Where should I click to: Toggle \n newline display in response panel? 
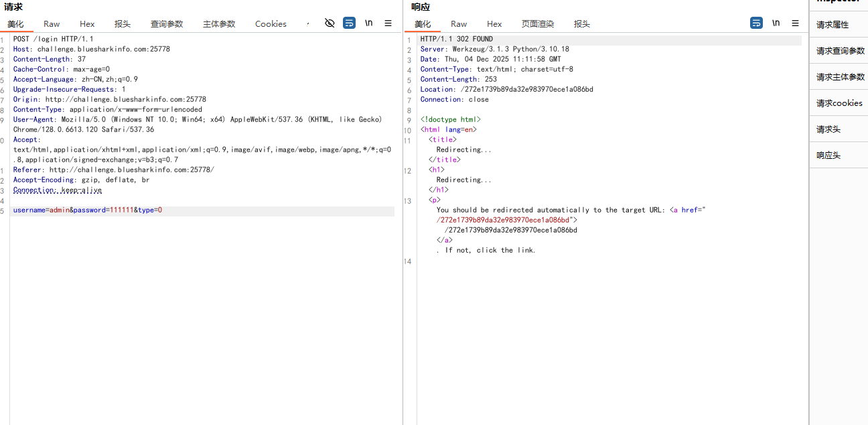776,23
